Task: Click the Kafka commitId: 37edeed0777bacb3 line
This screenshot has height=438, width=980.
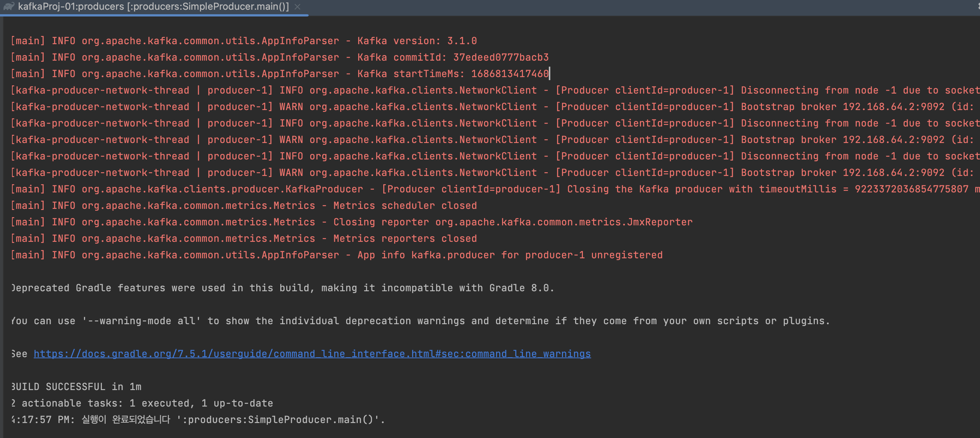Action: click(x=279, y=57)
